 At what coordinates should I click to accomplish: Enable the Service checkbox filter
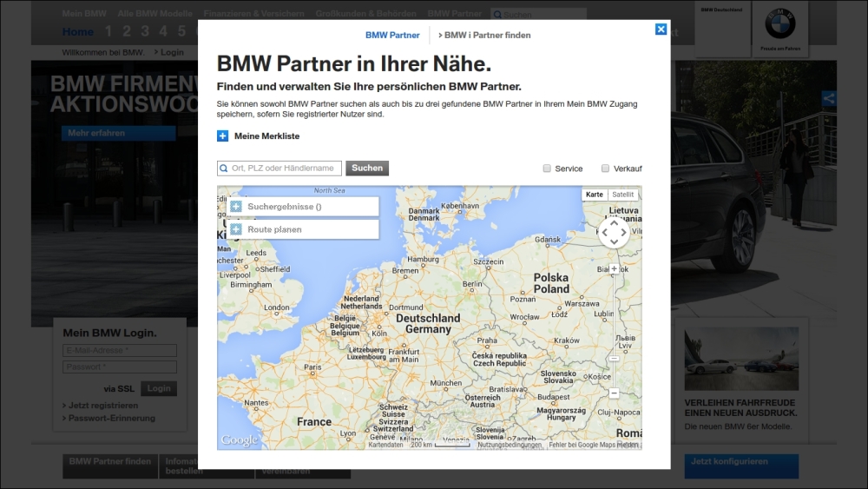tap(547, 169)
